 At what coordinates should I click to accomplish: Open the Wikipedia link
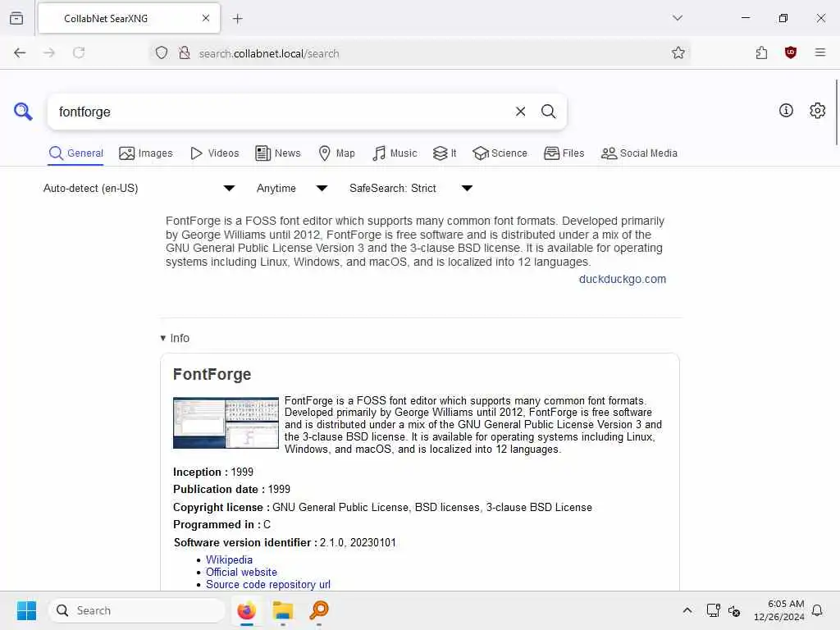point(229,559)
